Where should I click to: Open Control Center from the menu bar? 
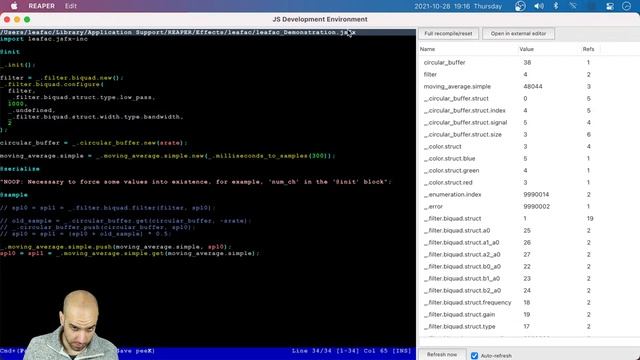tap(610, 6)
